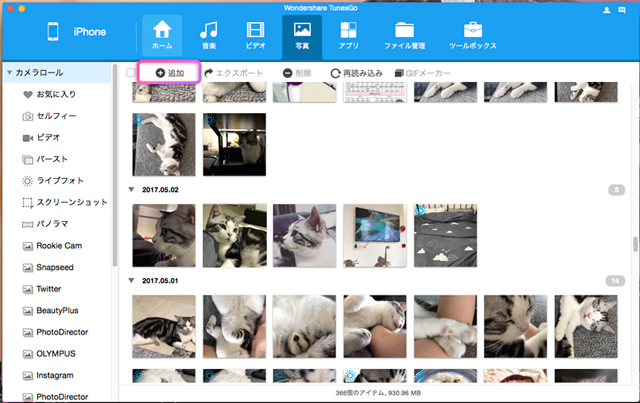The height and width of the screenshot is (403, 640).
Task: Open the BeautyPlus album
Action: (x=56, y=311)
